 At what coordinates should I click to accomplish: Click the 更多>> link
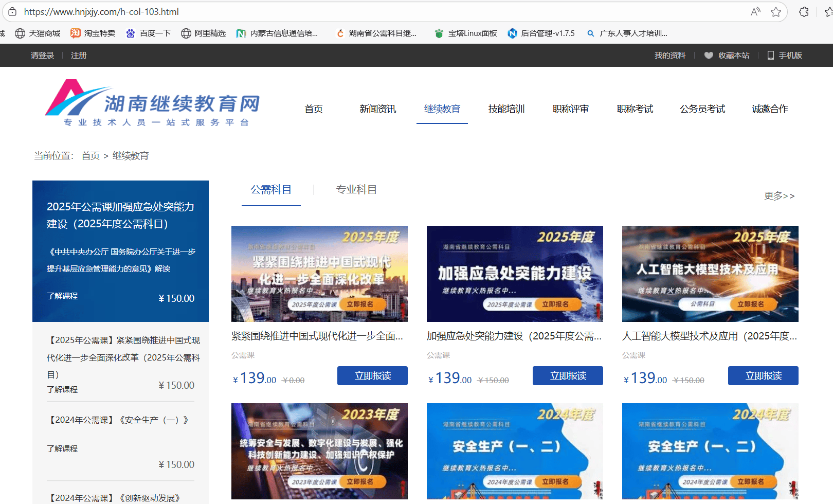tap(779, 196)
